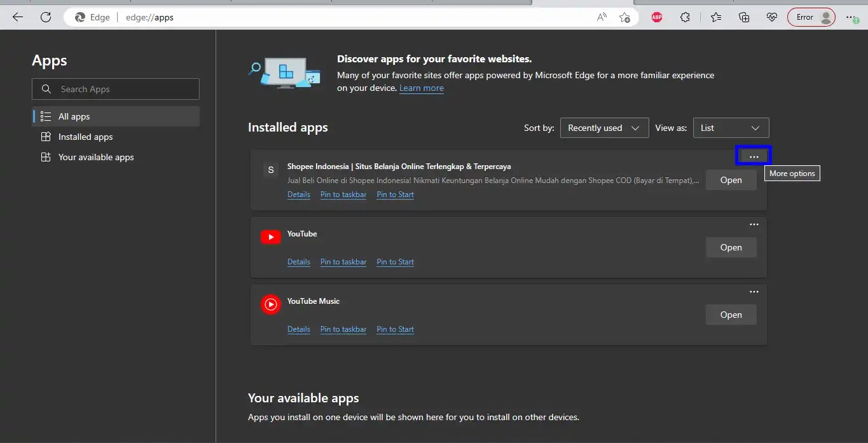Image resolution: width=868 pixels, height=443 pixels.
Task: Open the Learn more link
Action: (x=422, y=88)
